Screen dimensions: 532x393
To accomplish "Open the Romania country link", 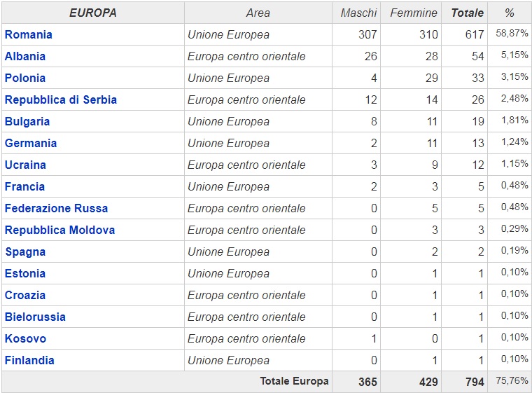I will pyautogui.click(x=29, y=34).
